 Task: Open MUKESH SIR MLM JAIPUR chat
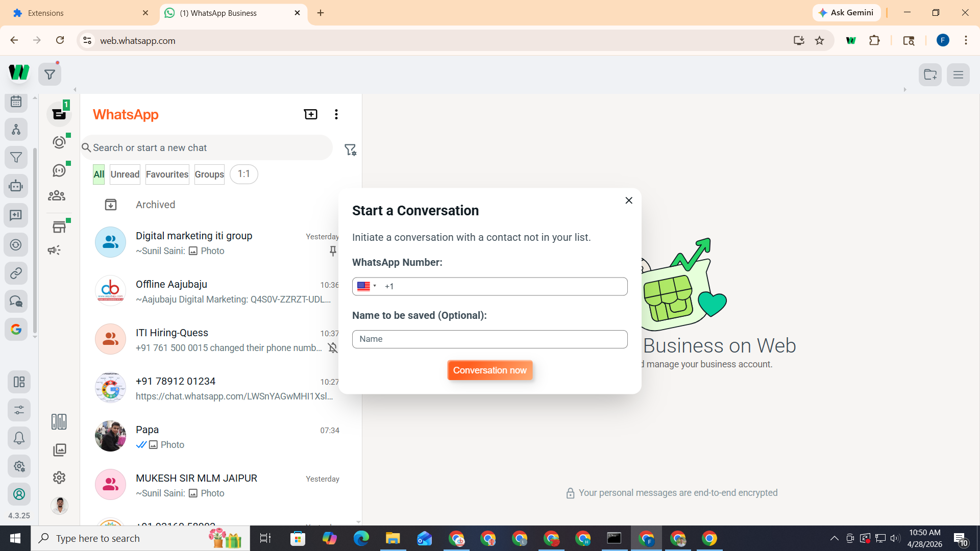pos(219,485)
